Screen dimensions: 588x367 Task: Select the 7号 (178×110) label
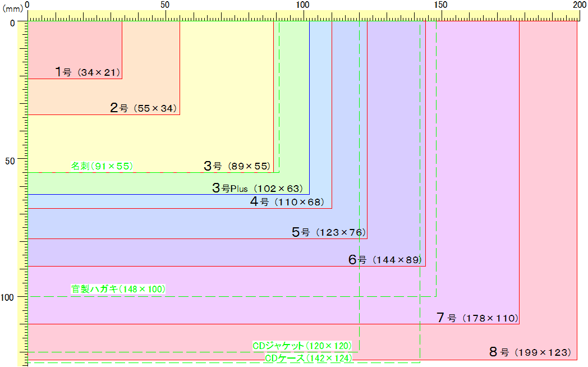point(476,318)
